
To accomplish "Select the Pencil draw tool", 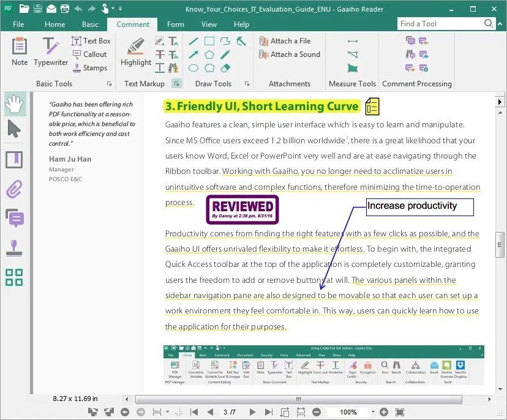I will click(225, 54).
